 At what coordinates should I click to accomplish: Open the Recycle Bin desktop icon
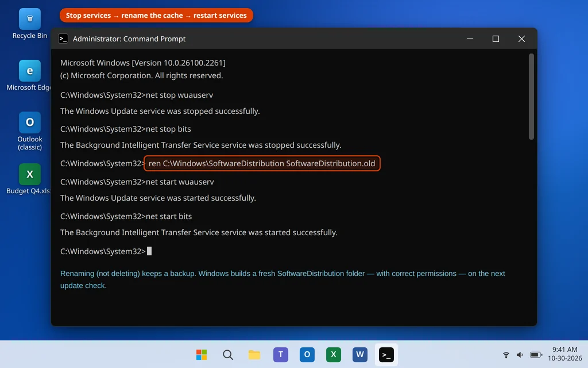30,24
